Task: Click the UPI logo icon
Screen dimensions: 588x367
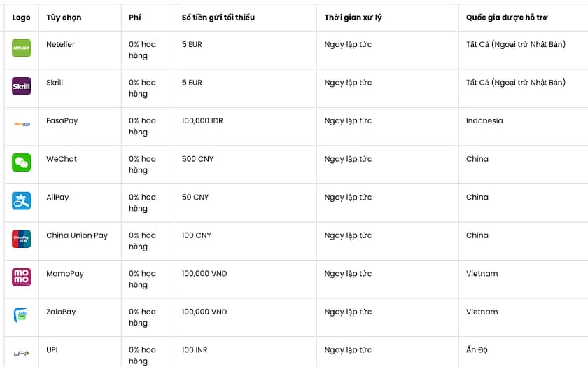Action: tap(22, 353)
